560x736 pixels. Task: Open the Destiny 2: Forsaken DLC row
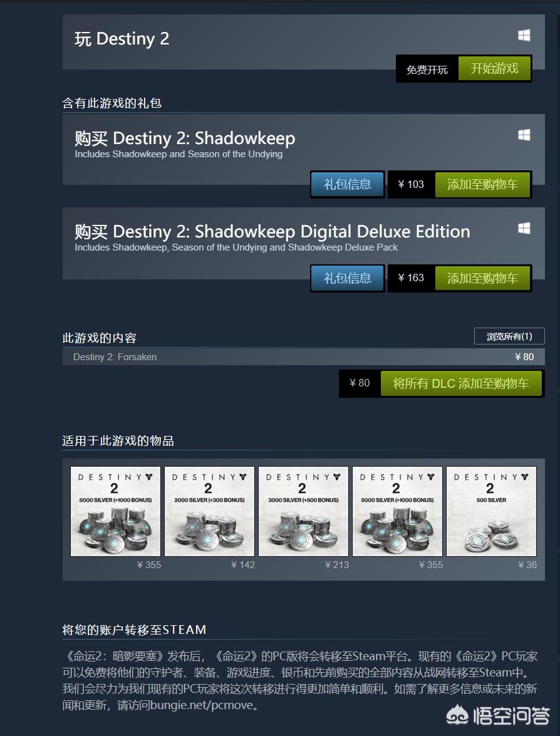pyautogui.click(x=304, y=357)
